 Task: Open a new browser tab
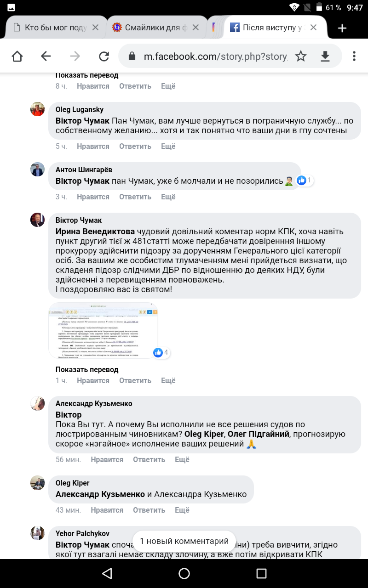[x=342, y=28]
